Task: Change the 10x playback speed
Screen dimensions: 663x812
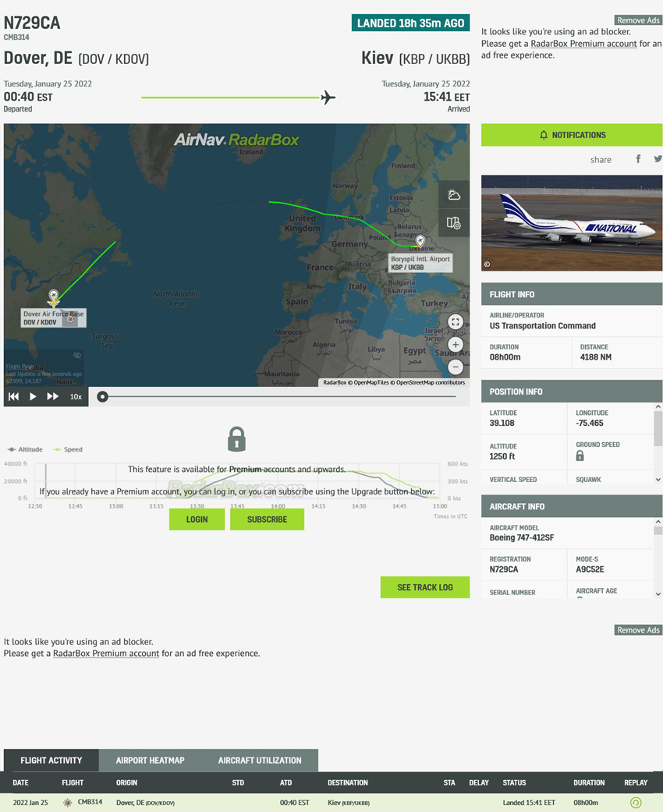Action: coord(76,396)
